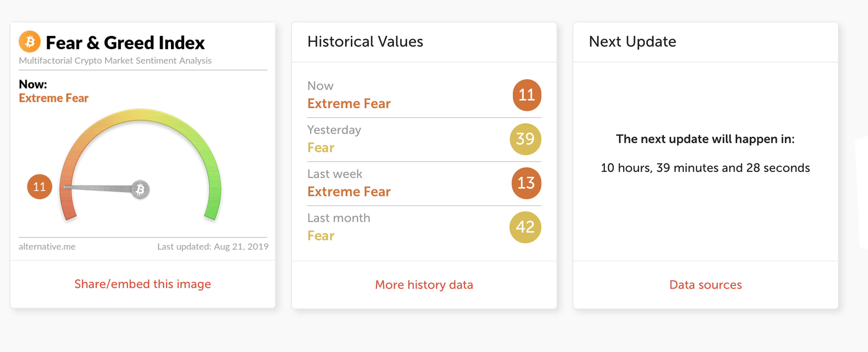The height and width of the screenshot is (352, 868).
Task: Click the Last week 13 circle
Action: pyautogui.click(x=526, y=183)
